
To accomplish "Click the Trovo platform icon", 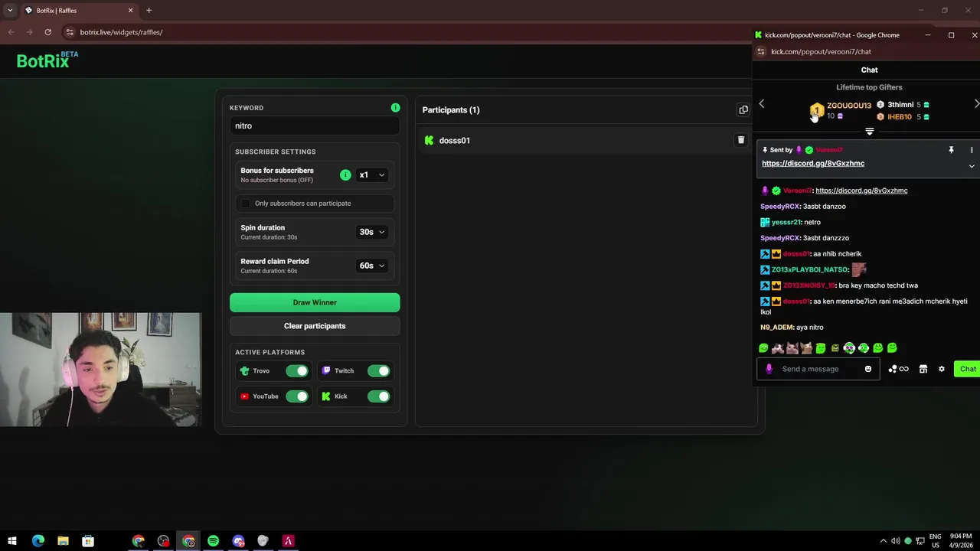I will [245, 371].
